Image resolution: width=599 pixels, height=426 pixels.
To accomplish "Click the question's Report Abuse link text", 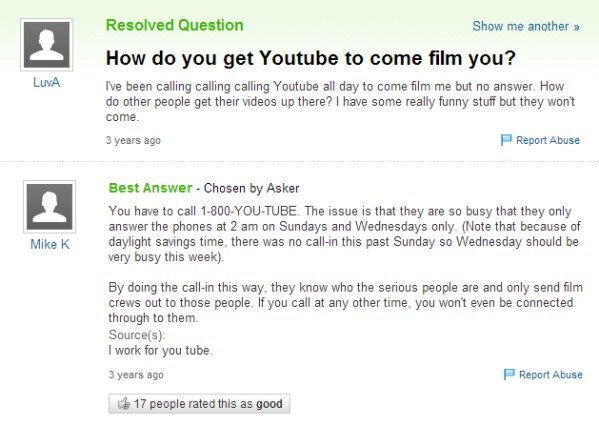I will 548,140.
